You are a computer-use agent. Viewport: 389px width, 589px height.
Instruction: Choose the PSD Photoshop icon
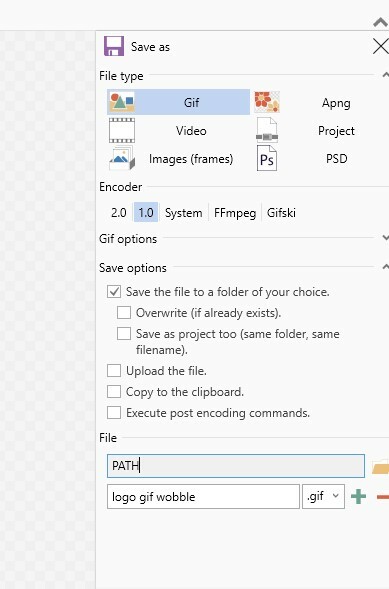click(x=267, y=159)
